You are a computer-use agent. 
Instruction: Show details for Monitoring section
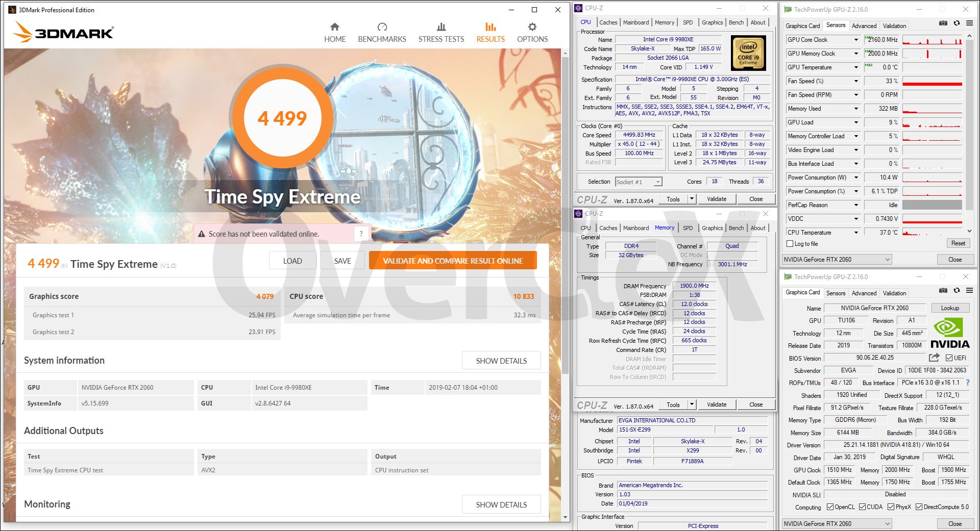pos(501,504)
